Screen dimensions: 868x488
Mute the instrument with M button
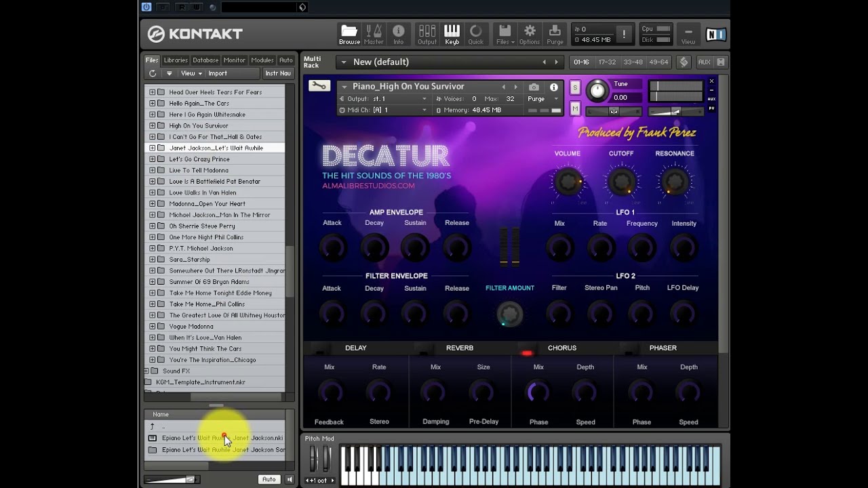575,108
